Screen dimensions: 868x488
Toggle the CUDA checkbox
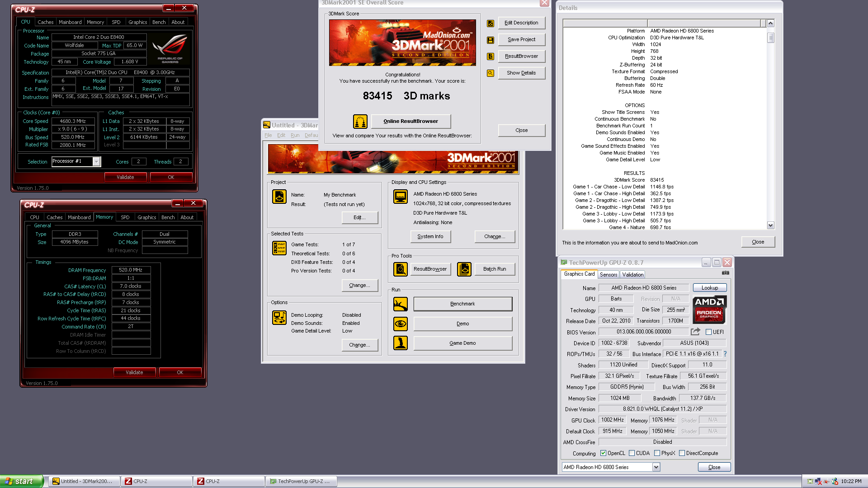[x=632, y=453]
